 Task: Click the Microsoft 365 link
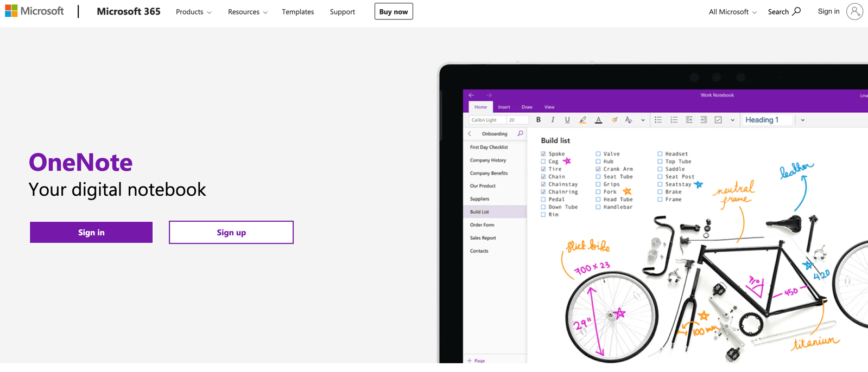(129, 11)
